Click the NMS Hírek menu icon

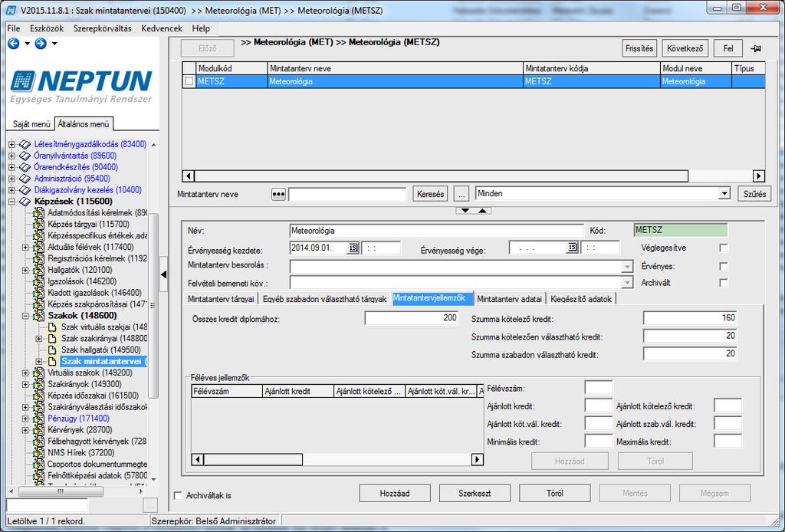tap(38, 453)
